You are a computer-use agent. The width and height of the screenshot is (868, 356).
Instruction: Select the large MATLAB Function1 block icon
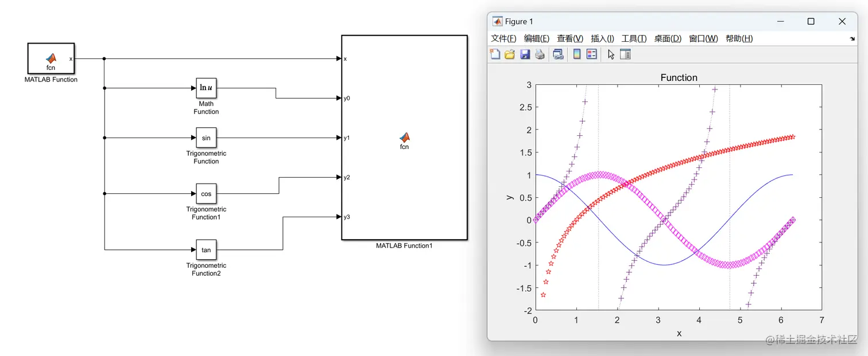click(x=404, y=138)
